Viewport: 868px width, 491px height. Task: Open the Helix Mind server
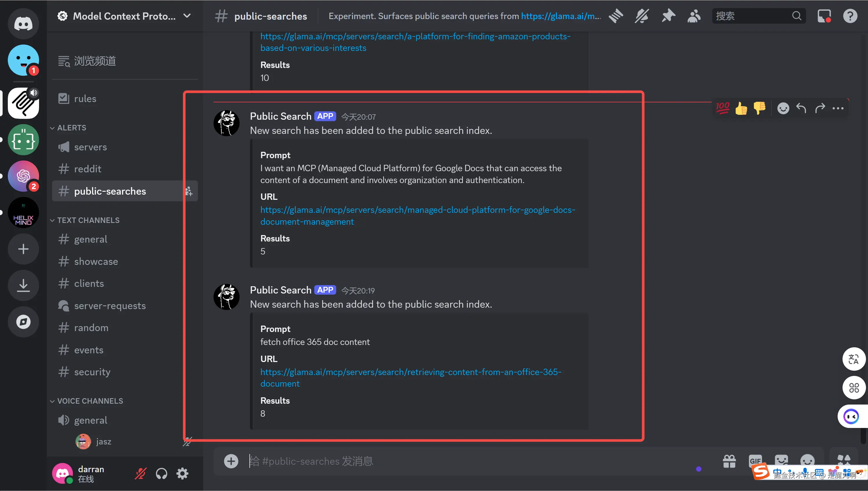pyautogui.click(x=23, y=213)
